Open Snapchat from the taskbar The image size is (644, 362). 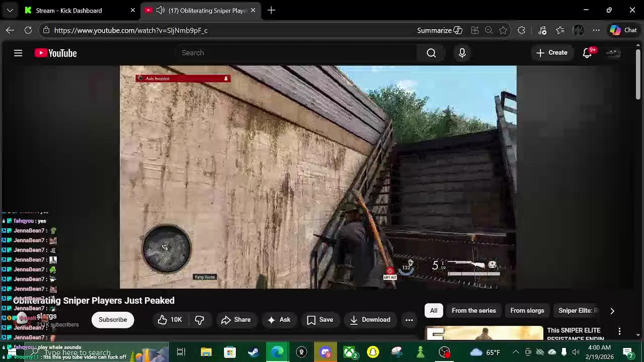tap(373, 352)
